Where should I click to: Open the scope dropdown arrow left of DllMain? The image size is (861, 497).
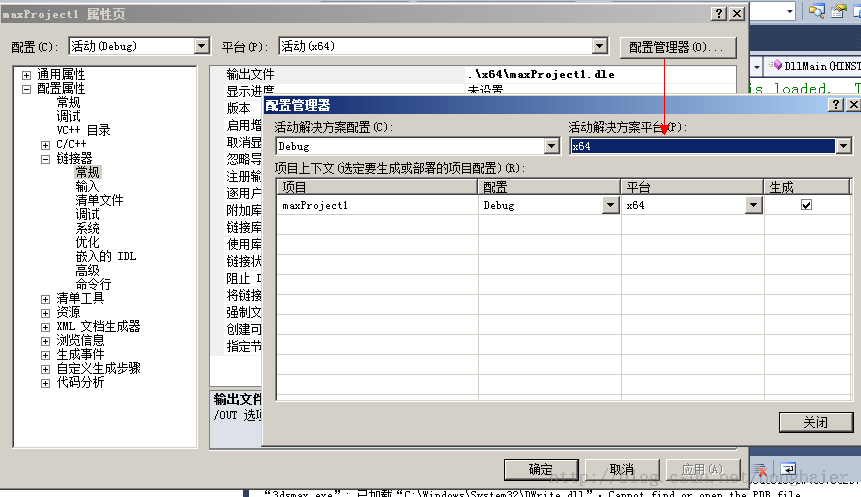click(x=757, y=66)
